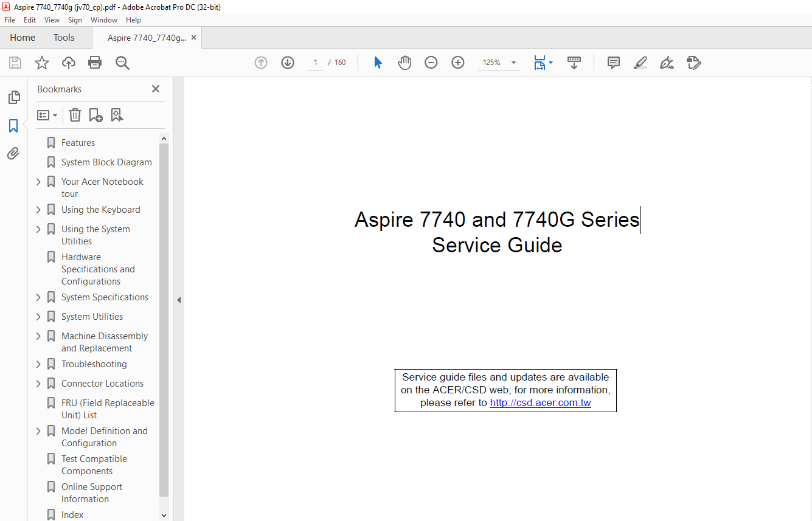Open the View menu
The height and width of the screenshot is (521, 812).
tap(52, 20)
